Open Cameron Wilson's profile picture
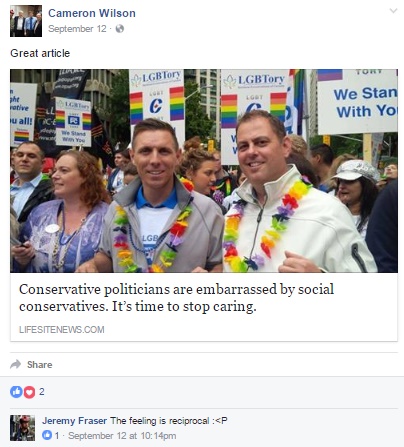 [26, 21]
